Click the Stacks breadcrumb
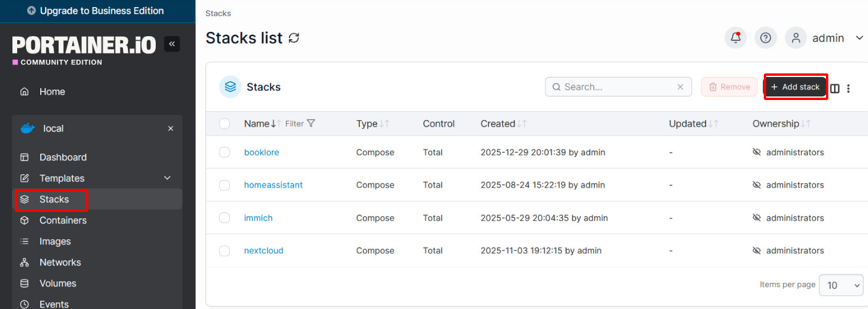This screenshot has width=868, height=309. 218,13
